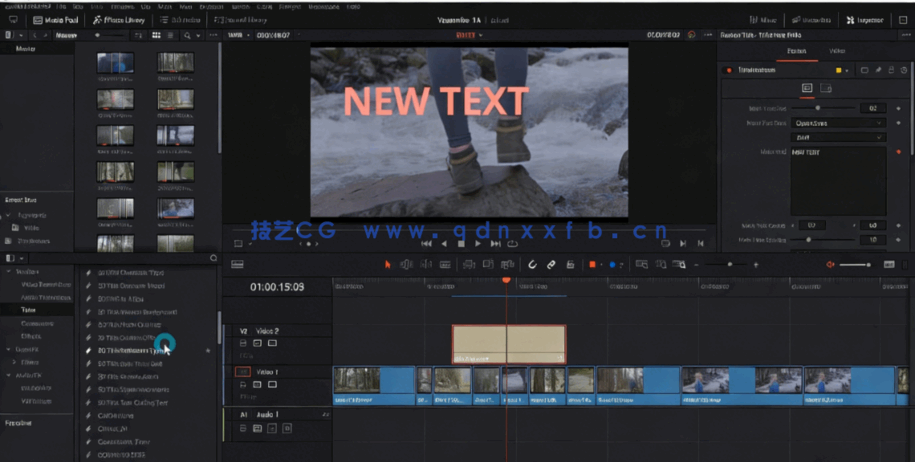
Task: Click the Overwrite Clip toolbar icon
Action: (x=488, y=265)
